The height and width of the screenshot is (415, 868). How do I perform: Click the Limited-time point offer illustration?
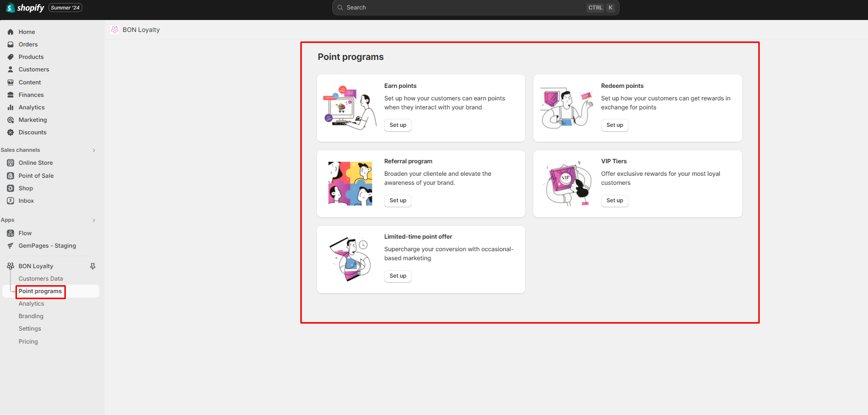pos(350,259)
